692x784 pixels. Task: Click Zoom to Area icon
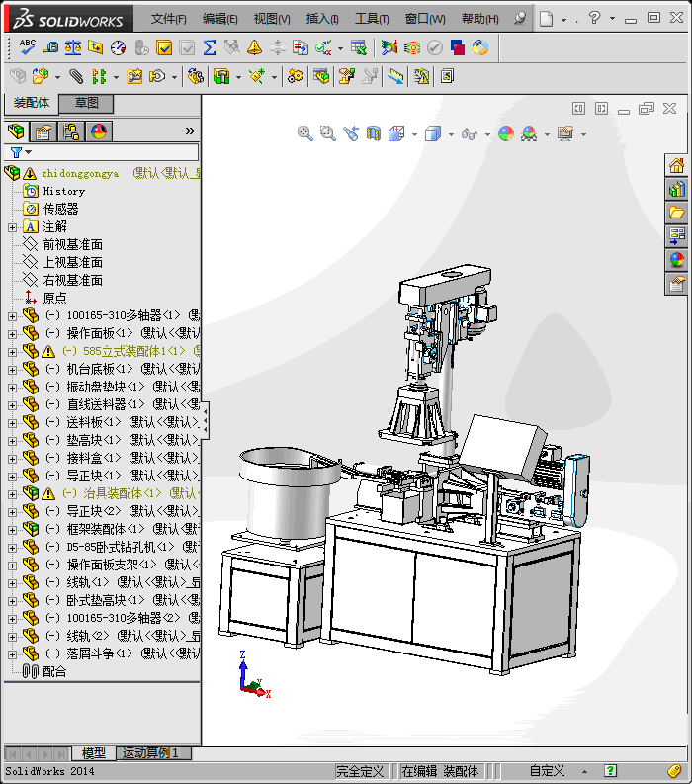click(328, 133)
